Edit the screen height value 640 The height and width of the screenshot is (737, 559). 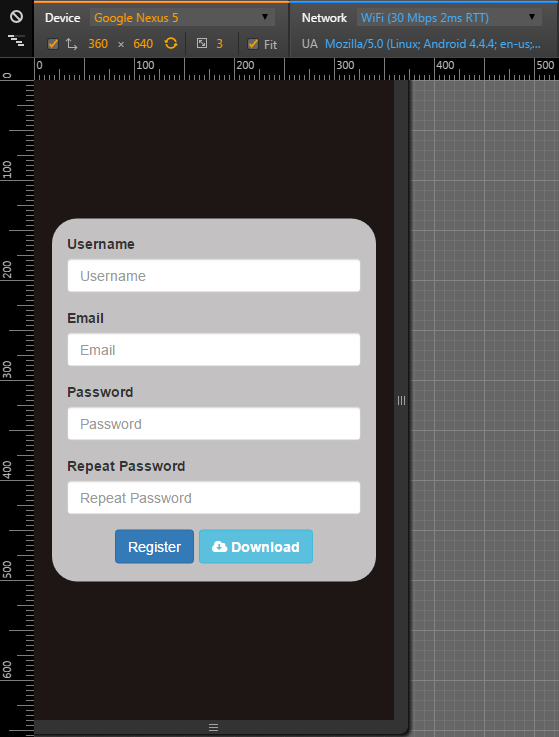pos(143,44)
